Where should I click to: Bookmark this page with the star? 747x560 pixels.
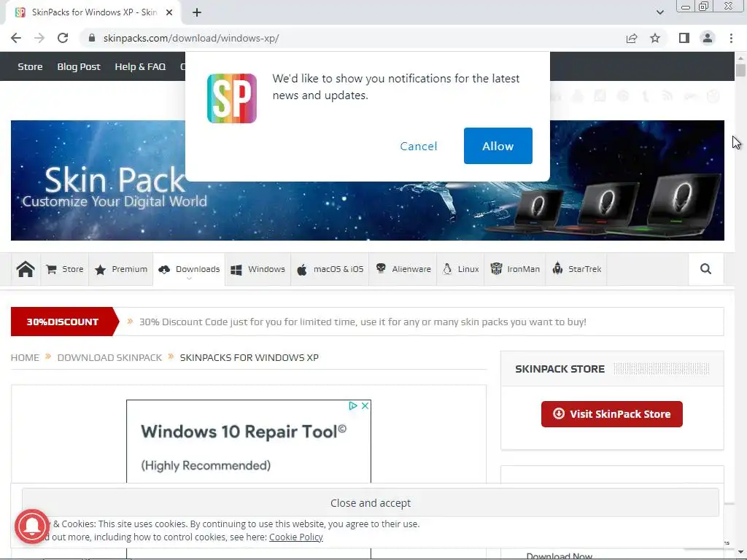pos(655,38)
